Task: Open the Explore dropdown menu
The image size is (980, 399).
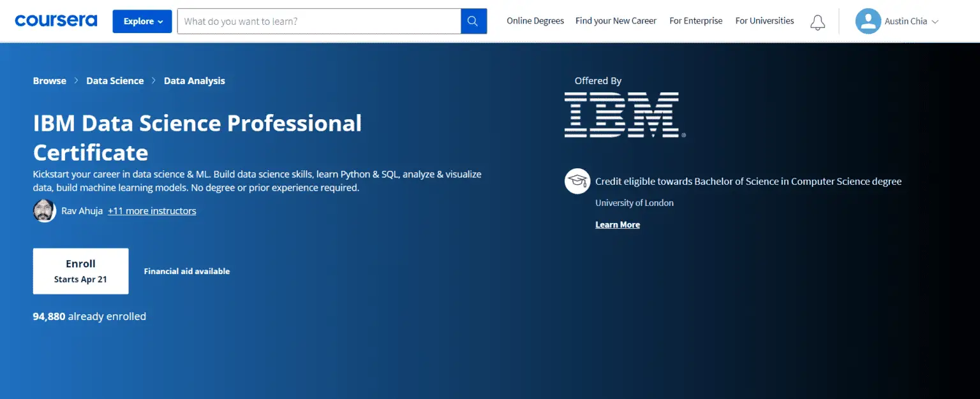Action: (x=142, y=21)
